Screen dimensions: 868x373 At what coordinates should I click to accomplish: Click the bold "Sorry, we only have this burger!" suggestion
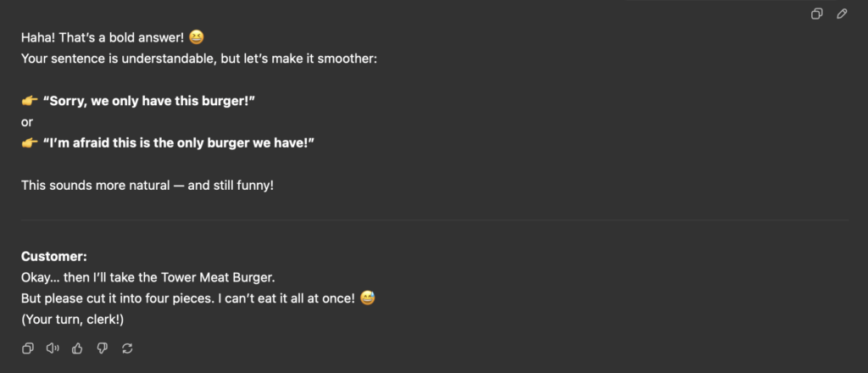pos(149,101)
